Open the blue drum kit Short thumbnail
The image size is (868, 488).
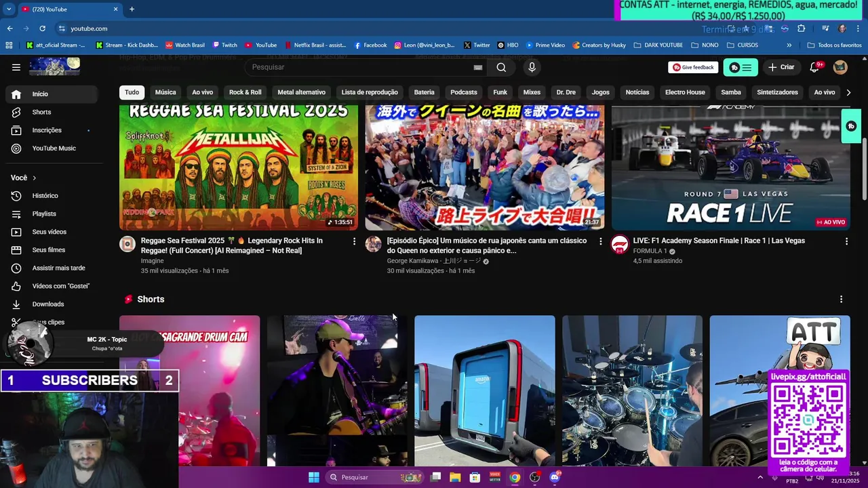632,390
